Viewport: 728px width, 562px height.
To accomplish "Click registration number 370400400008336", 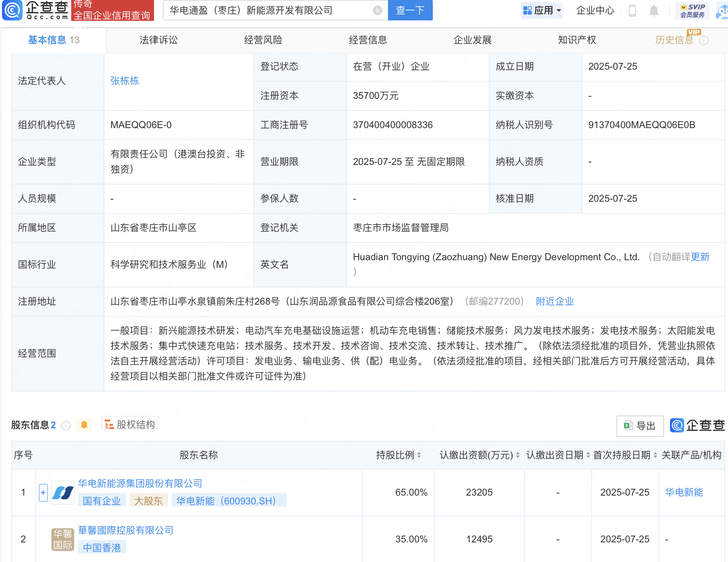I will pos(393,125).
